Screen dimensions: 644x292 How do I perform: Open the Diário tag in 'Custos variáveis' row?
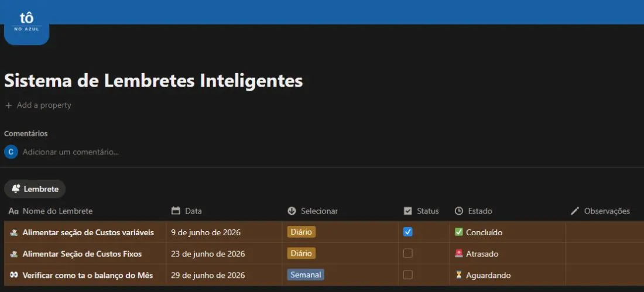301,232
